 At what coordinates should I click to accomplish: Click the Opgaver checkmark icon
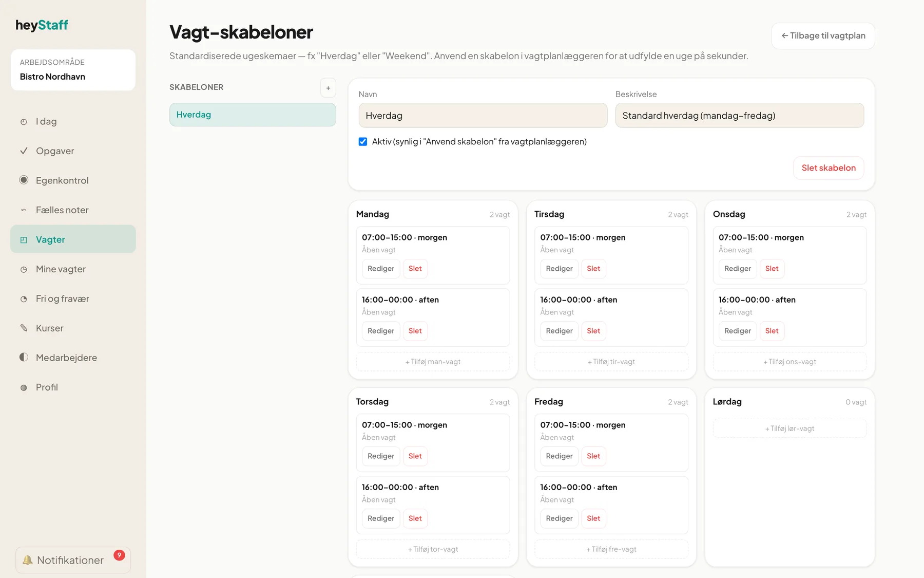(24, 151)
